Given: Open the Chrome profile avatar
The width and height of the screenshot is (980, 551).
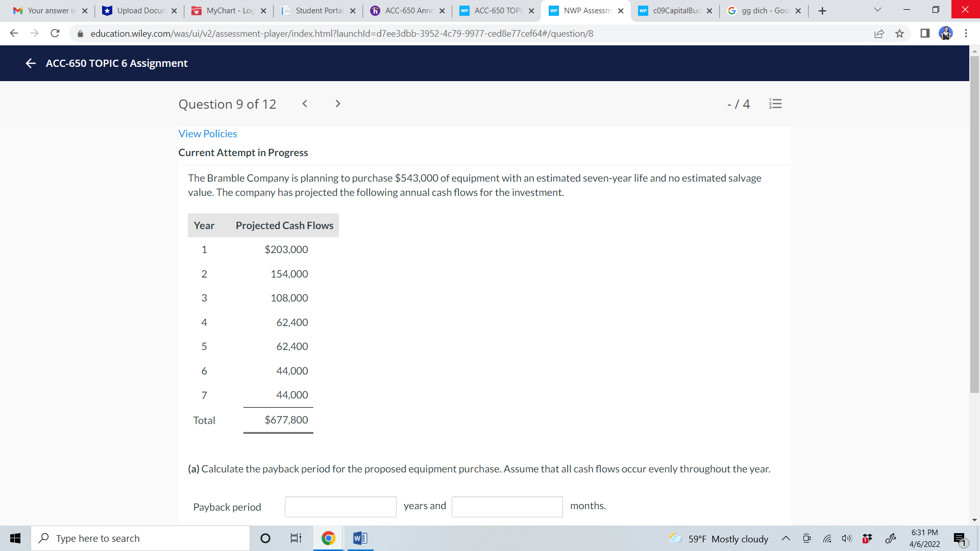Looking at the screenshot, I should (x=946, y=34).
